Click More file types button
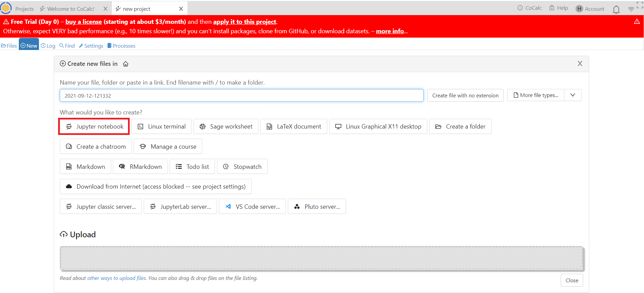The image size is (644, 293). [x=536, y=95]
